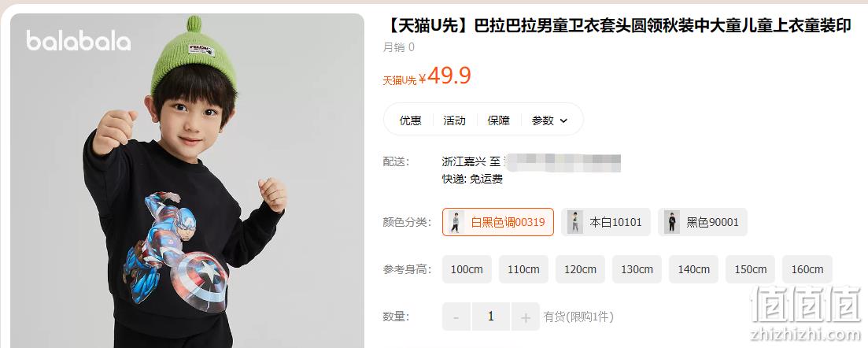This screenshot has height=348, width=868.
Task: Select the 白黑色调00319 color thumbnail
Action: [x=455, y=222]
